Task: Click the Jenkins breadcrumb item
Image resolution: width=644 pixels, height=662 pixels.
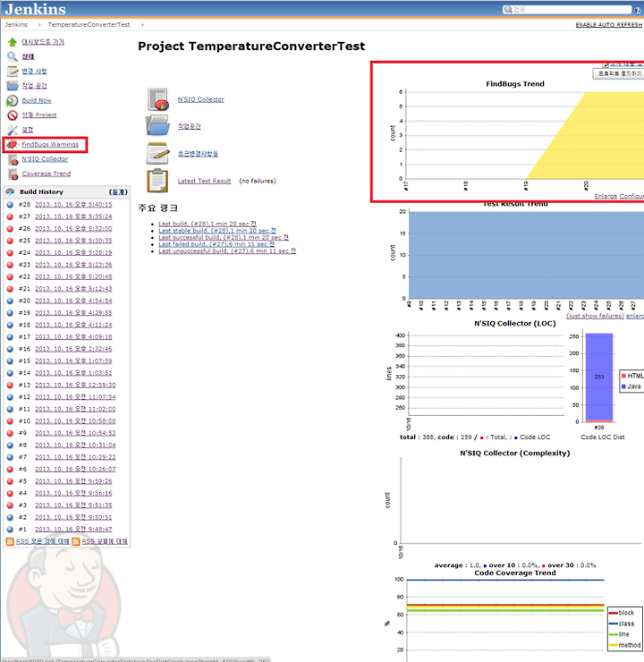Action: [x=16, y=25]
